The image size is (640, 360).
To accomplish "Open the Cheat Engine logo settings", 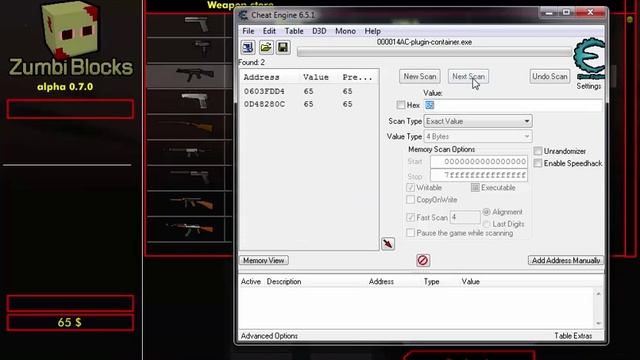I will 589,58.
